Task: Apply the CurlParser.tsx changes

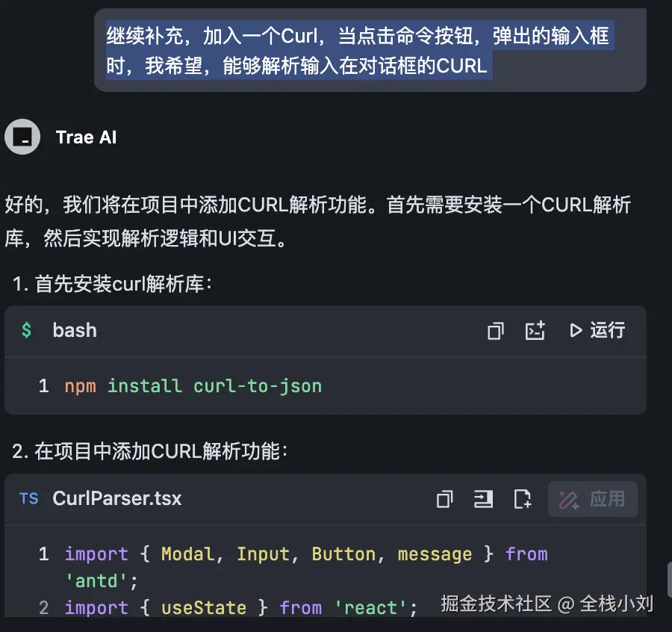Action: tap(592, 499)
